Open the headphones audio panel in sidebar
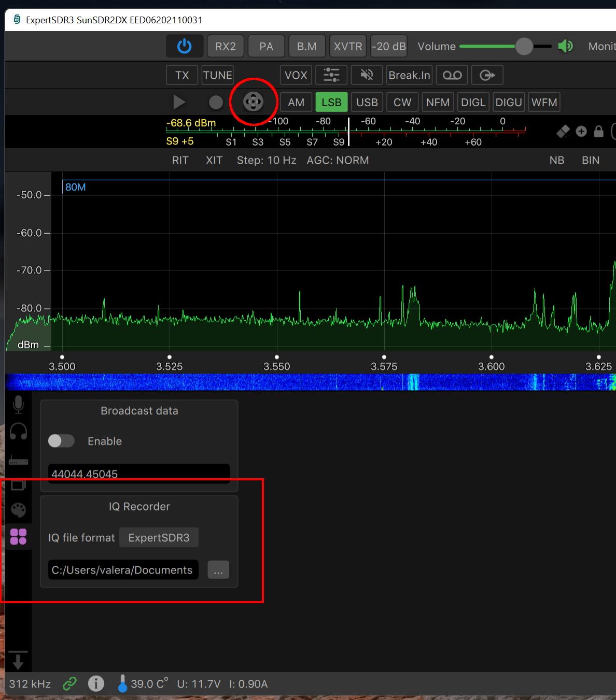Image resolution: width=616 pixels, height=700 pixels. (18, 431)
